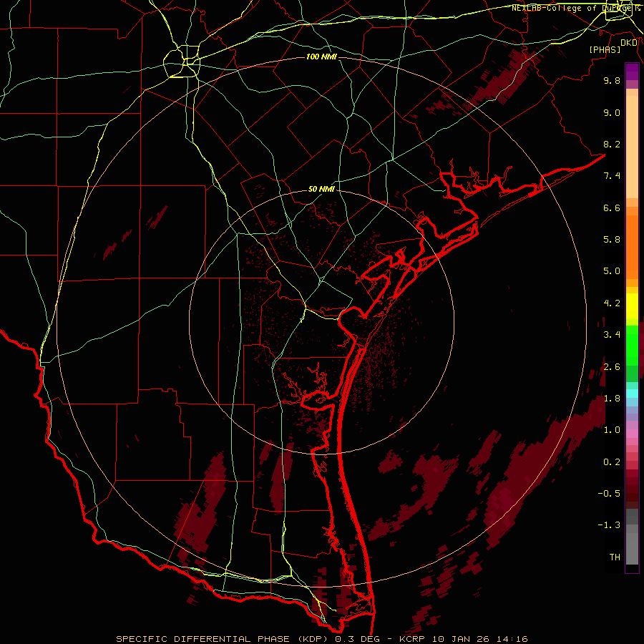Click the 5.8 value on the color scale
644x644 pixels.
point(612,240)
